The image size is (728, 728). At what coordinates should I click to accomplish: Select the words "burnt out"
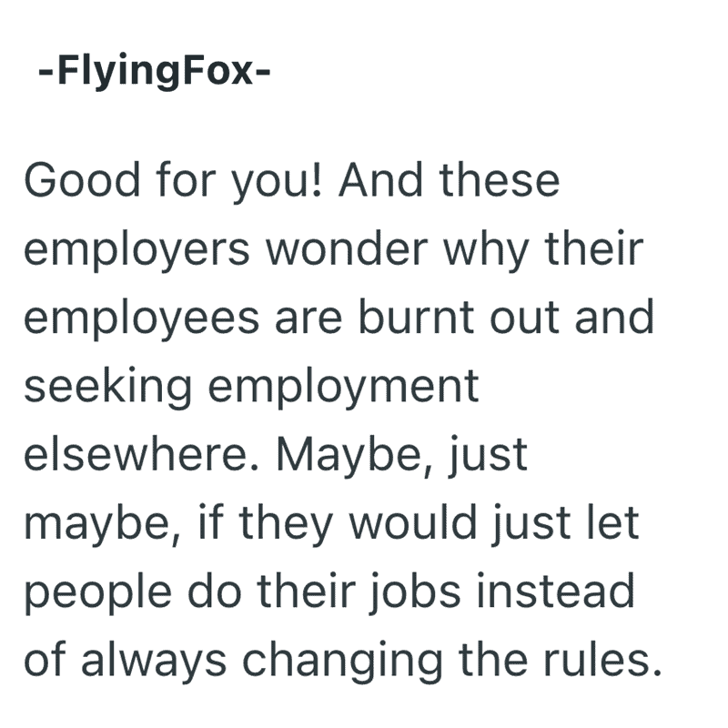[x=459, y=317]
